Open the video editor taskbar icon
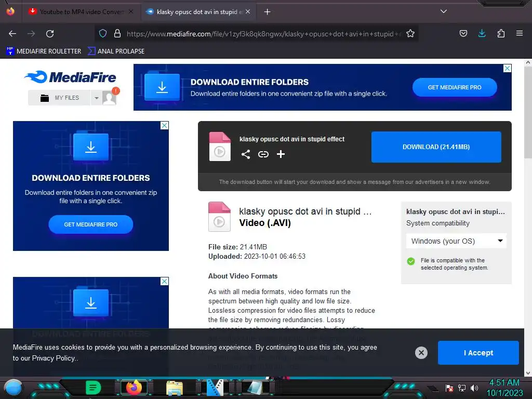This screenshot has height=399, width=532. click(215, 388)
